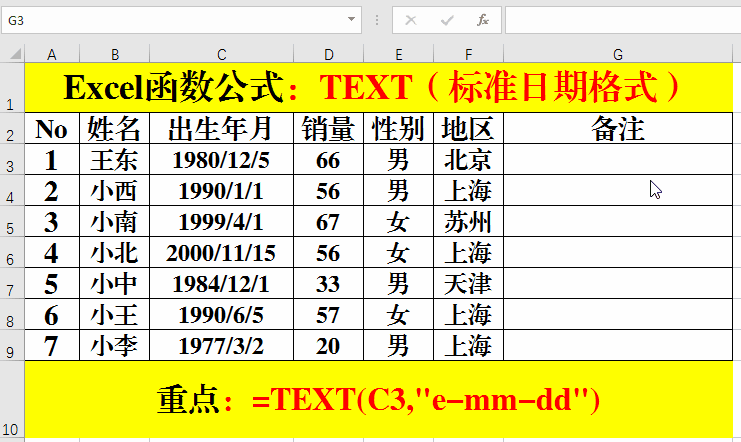
Task: Click the date cell '2000/11/15'
Action: (221, 252)
